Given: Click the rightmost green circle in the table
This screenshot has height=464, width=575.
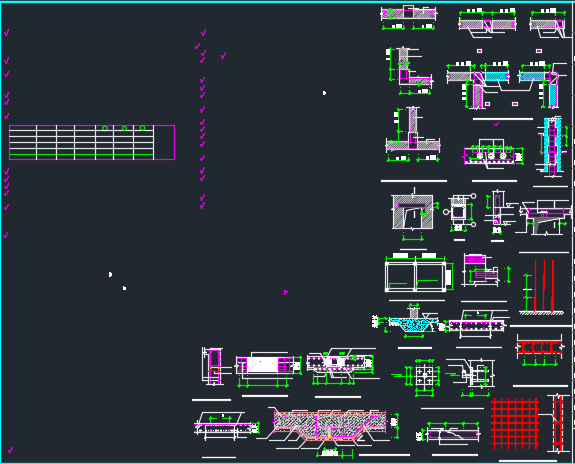Looking at the screenshot, I should pos(143,128).
